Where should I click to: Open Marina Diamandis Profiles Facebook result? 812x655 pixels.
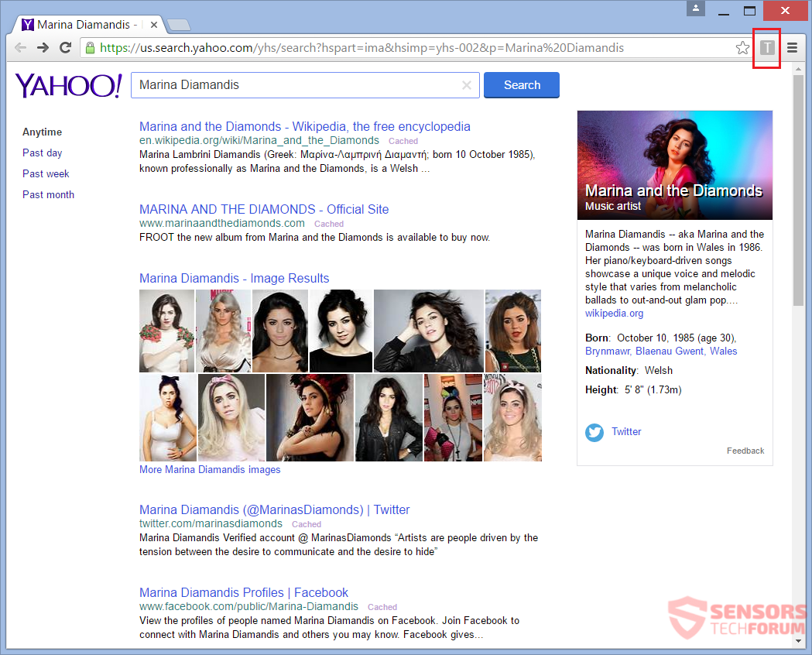[x=243, y=592]
